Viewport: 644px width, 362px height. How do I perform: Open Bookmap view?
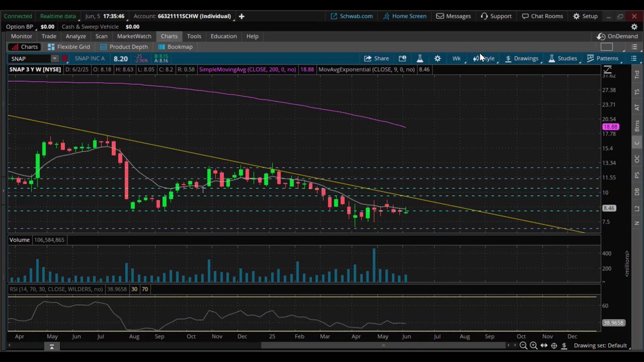coord(175,47)
